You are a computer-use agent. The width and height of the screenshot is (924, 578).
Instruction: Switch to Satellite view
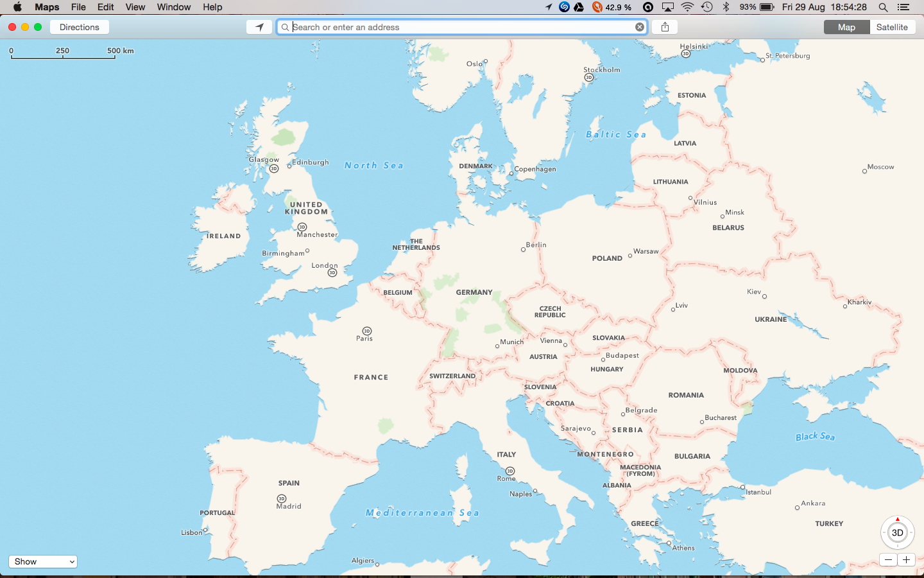pyautogui.click(x=893, y=27)
